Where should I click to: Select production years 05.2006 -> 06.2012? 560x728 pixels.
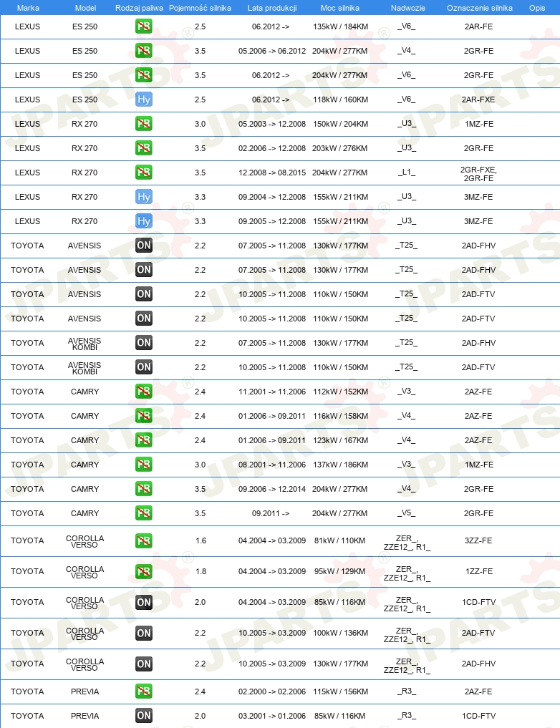coord(272,51)
